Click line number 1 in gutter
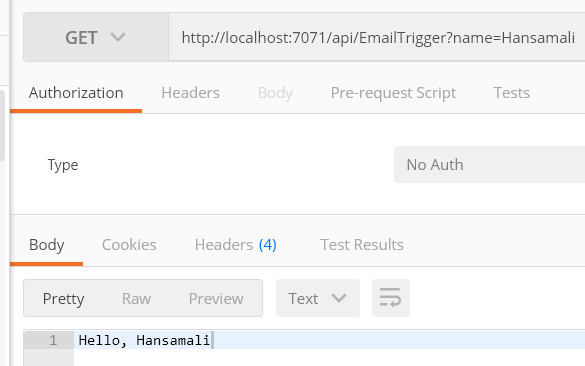Viewport: 585px width, 366px height. (53, 340)
